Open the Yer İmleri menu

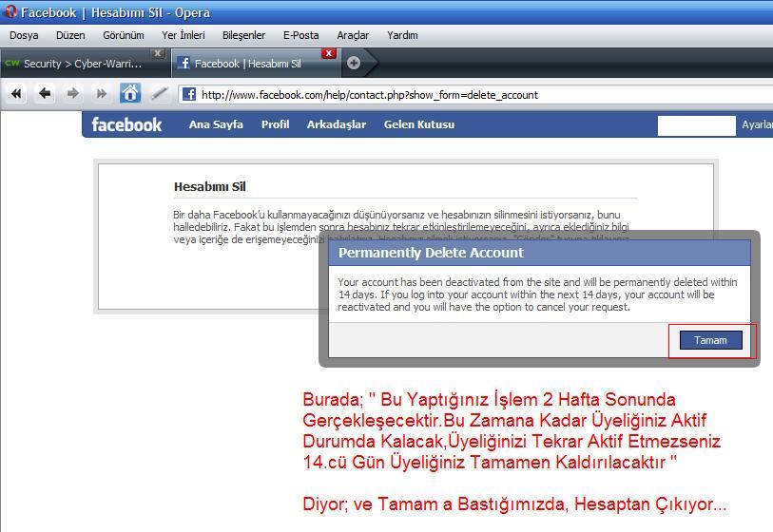click(x=183, y=35)
